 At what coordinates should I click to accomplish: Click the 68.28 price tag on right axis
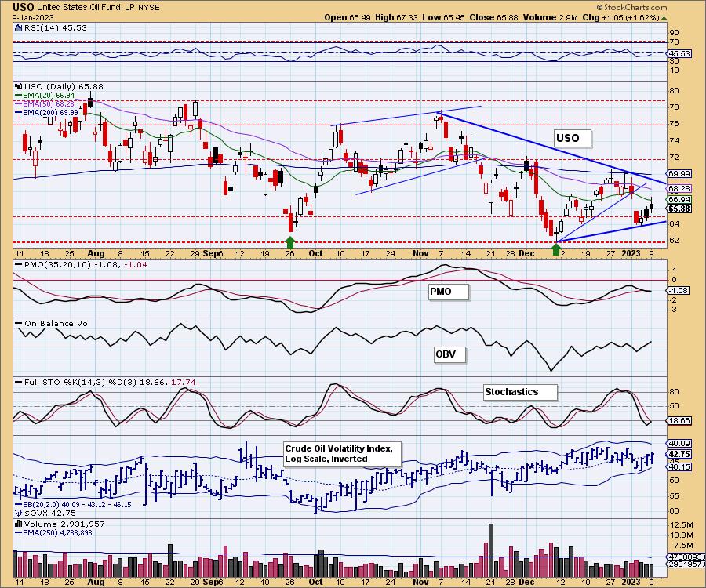click(x=679, y=188)
